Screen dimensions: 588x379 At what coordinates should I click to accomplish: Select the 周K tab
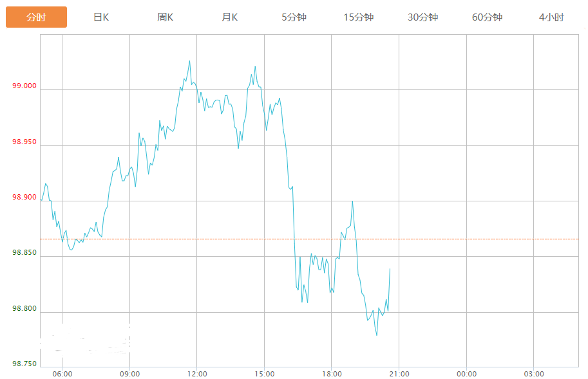click(x=166, y=17)
